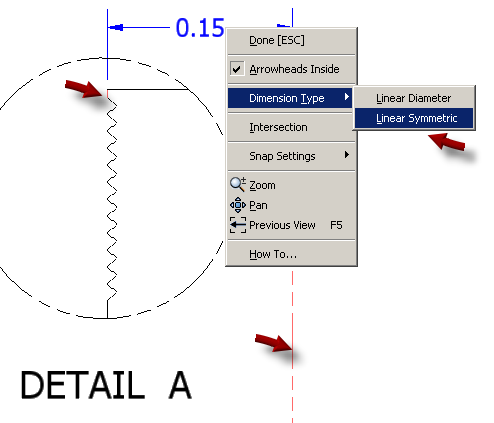Toggle Arrowheads Inside checkbox
This screenshot has width=494, height=423.
point(237,69)
